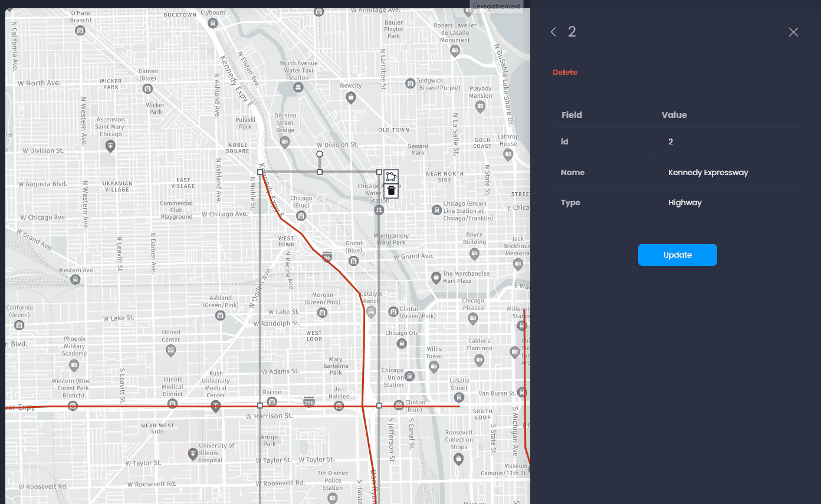Viewport: 821px width, 504px height.
Task: Click the Phoenix Military Academy icon
Action: point(74,365)
